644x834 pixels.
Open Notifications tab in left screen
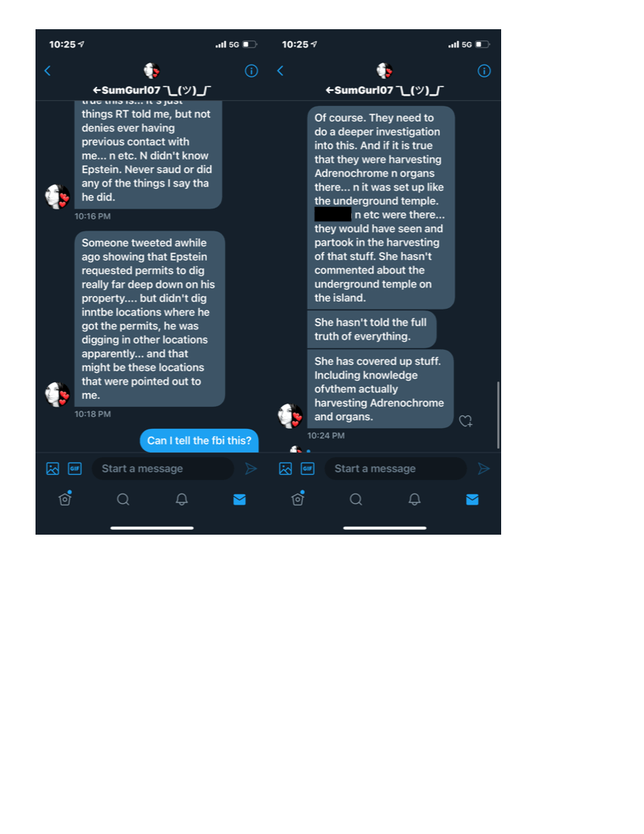point(182,499)
